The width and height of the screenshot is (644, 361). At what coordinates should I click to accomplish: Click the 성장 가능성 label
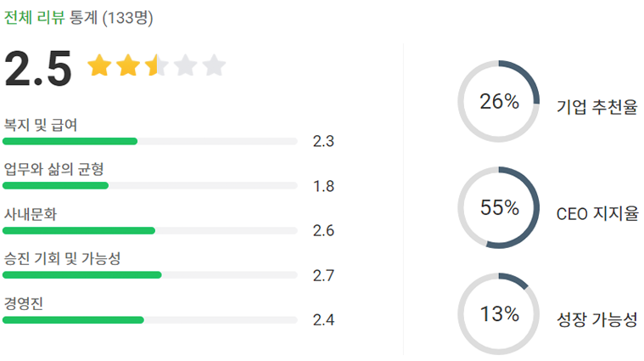[x=596, y=320]
